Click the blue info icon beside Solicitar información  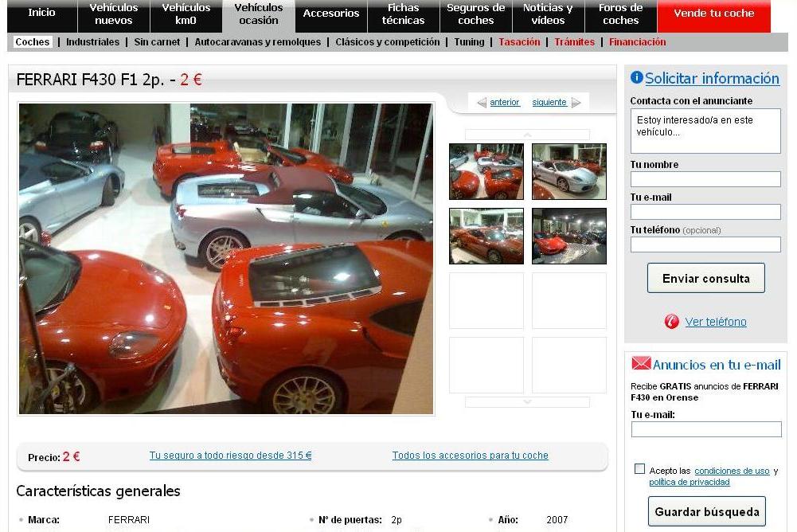click(636, 77)
